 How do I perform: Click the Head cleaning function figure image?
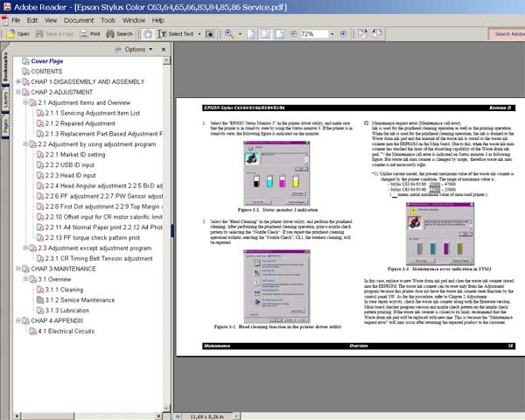tap(276, 286)
